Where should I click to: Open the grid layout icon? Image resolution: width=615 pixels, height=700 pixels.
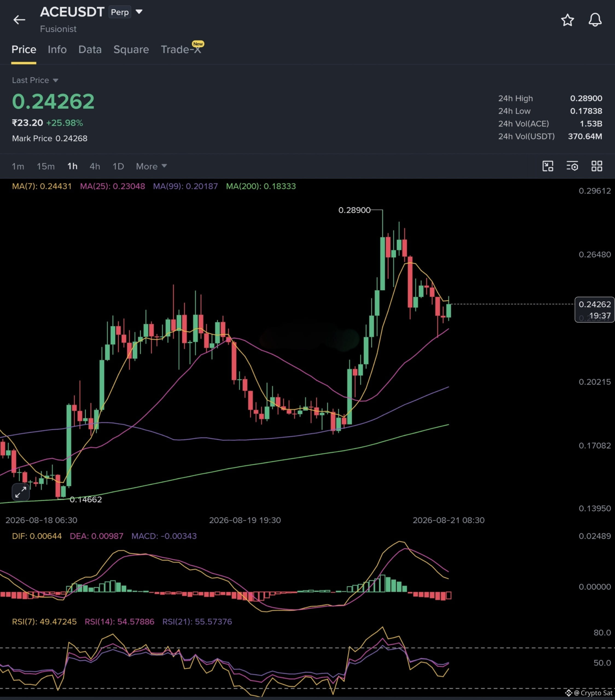(x=597, y=166)
